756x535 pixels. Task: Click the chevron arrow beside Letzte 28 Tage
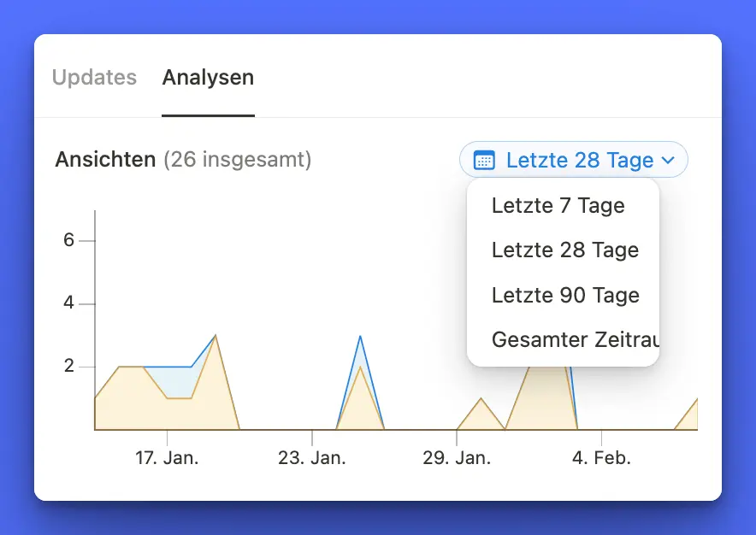669,160
